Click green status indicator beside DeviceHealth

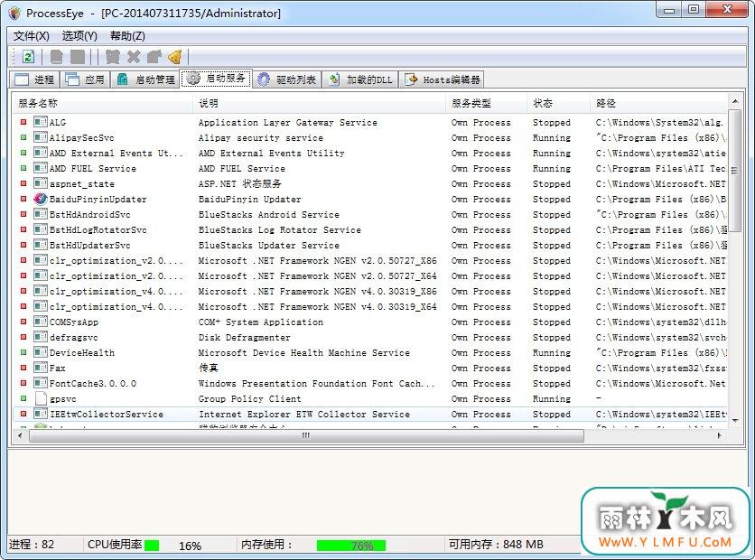click(x=23, y=352)
